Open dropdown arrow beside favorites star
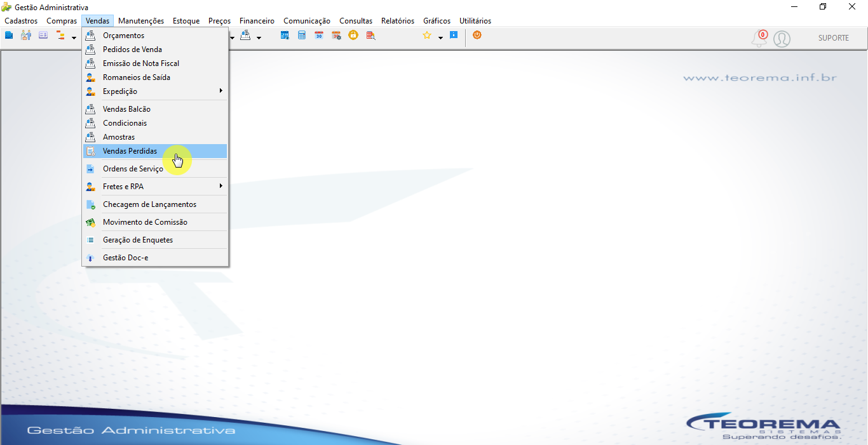This screenshot has width=868, height=445. click(440, 37)
